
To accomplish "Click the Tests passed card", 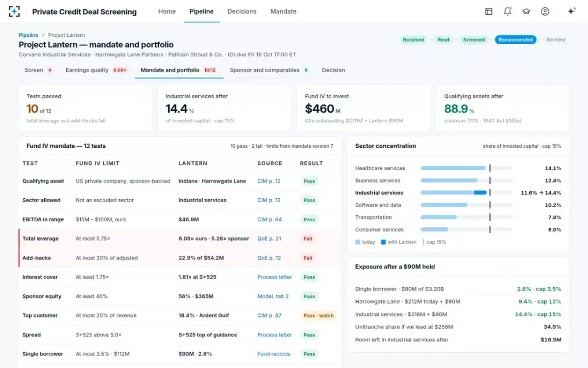I will pyautogui.click(x=85, y=108).
